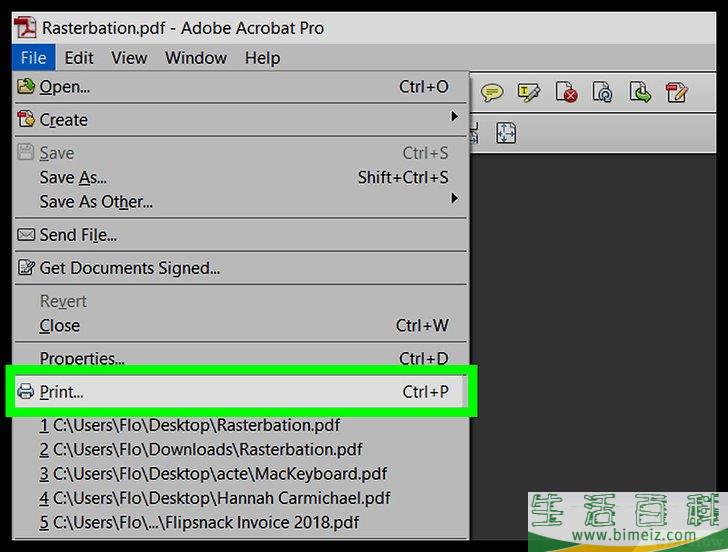728x552 pixels.
Task: Click the Open folder icon
Action: coord(26,86)
